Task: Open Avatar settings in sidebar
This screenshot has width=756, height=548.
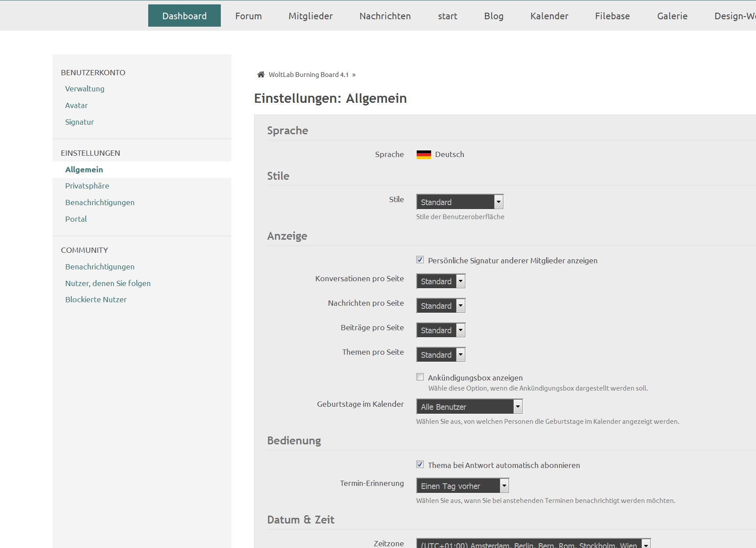Action: (77, 105)
